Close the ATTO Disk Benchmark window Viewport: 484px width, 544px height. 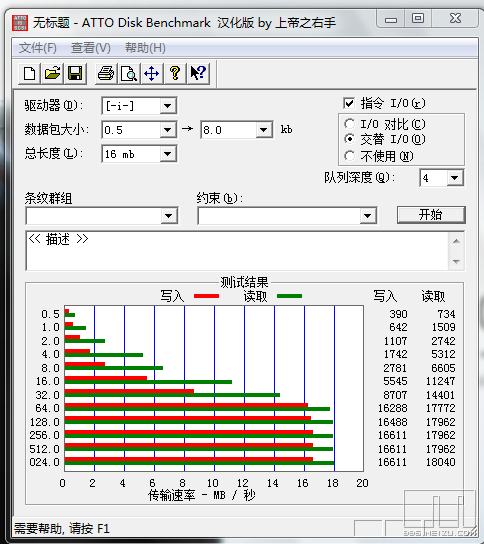pos(455,18)
